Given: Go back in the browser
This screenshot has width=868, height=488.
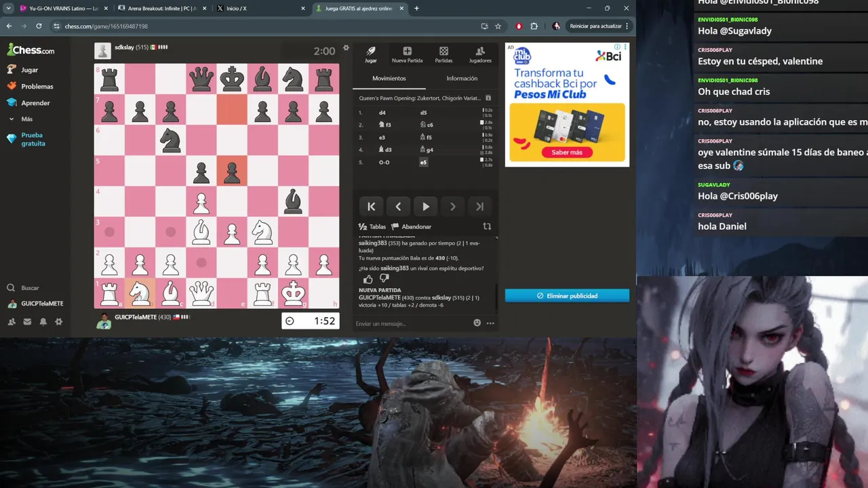Looking at the screenshot, I should [9, 26].
